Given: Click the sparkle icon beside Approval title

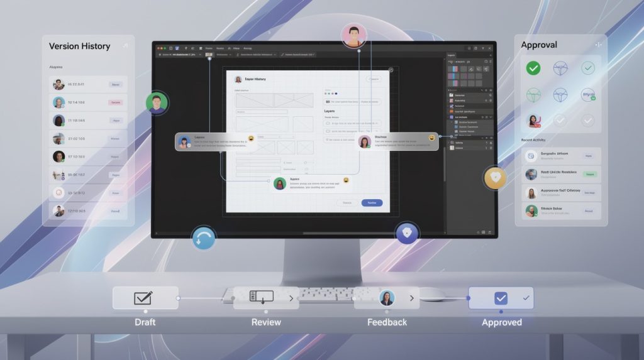Looking at the screenshot, I should click(x=598, y=45).
